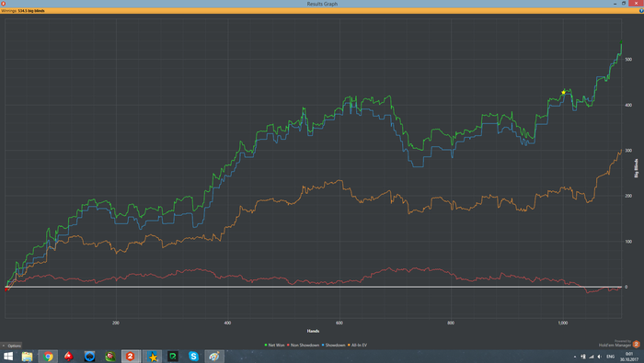This screenshot has height=363, width=644.
Task: Open network signal tray icon
Action: [x=592, y=357]
